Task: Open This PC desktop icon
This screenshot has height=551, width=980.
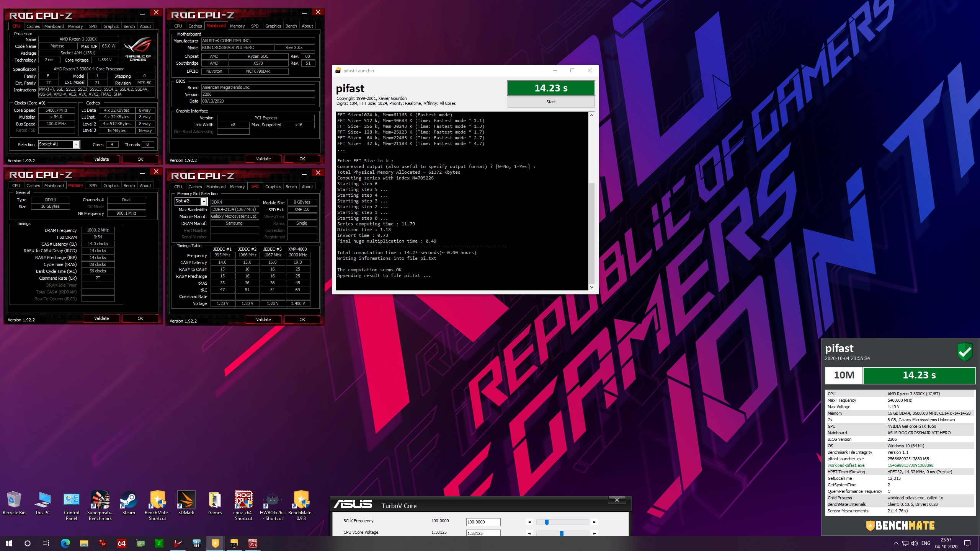Action: (x=42, y=504)
